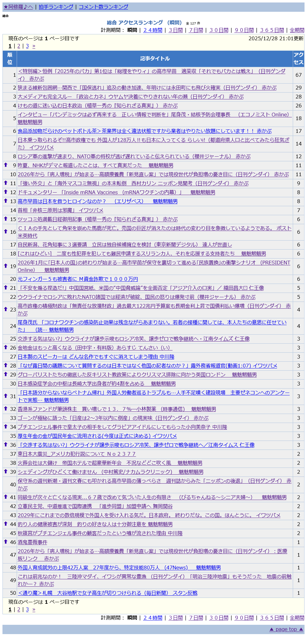307x644 pixels.
Task: Jump to page top link
Action: [286, 629]
